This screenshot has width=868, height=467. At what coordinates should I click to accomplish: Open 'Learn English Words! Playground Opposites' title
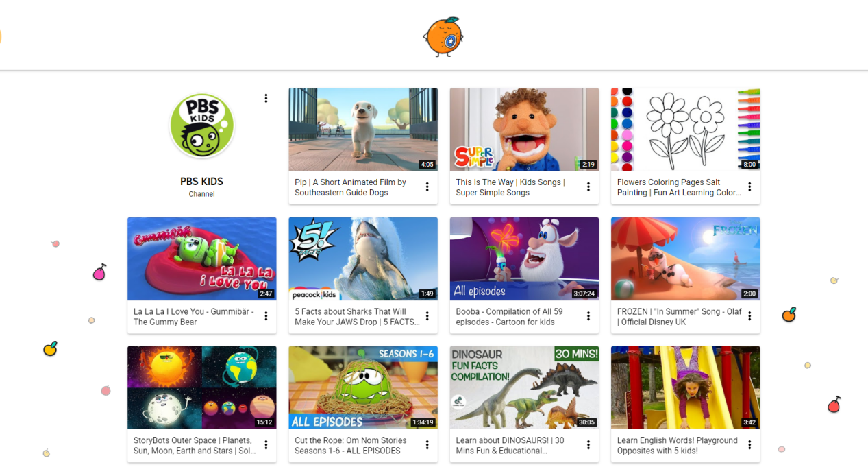(678, 445)
